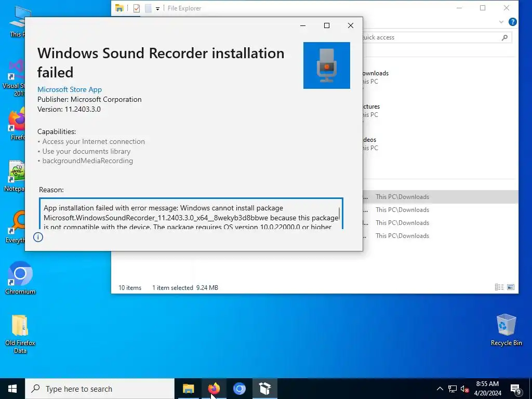The image size is (532, 399).
Task: Open File Explorer Help question mark icon
Action: [513, 22]
